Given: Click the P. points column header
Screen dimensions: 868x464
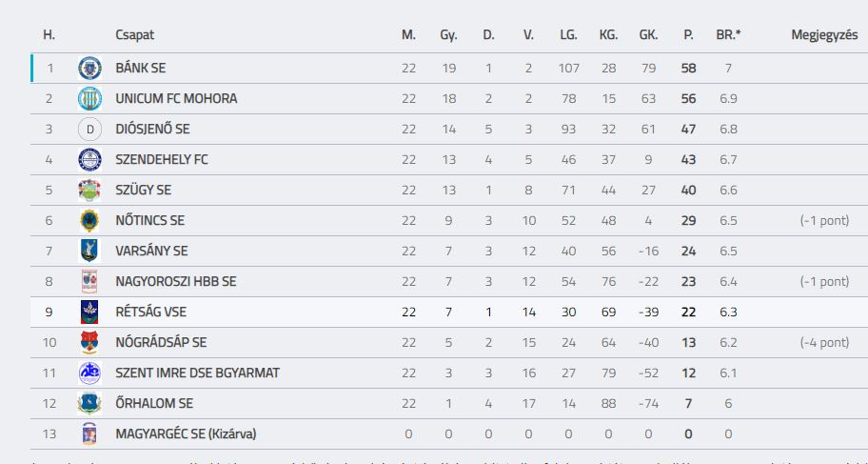Looking at the screenshot, I should [x=688, y=35].
